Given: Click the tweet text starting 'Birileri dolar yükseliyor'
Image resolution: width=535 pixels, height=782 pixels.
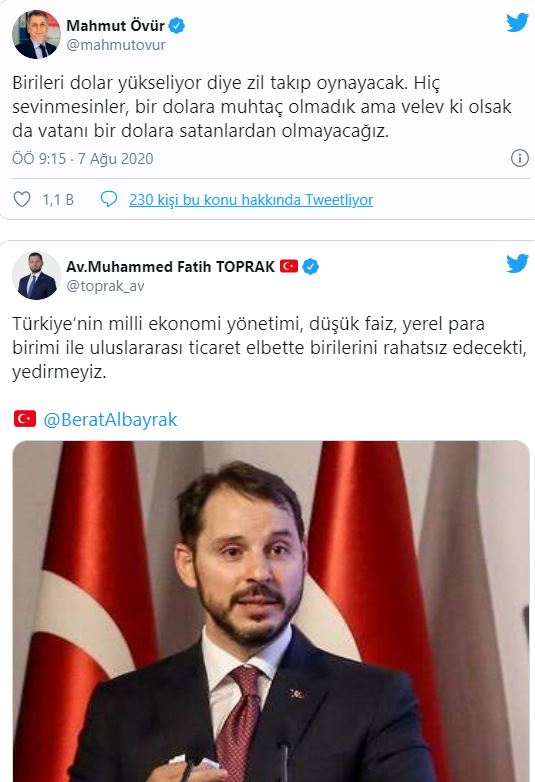Looking at the screenshot, I should pos(262,107).
